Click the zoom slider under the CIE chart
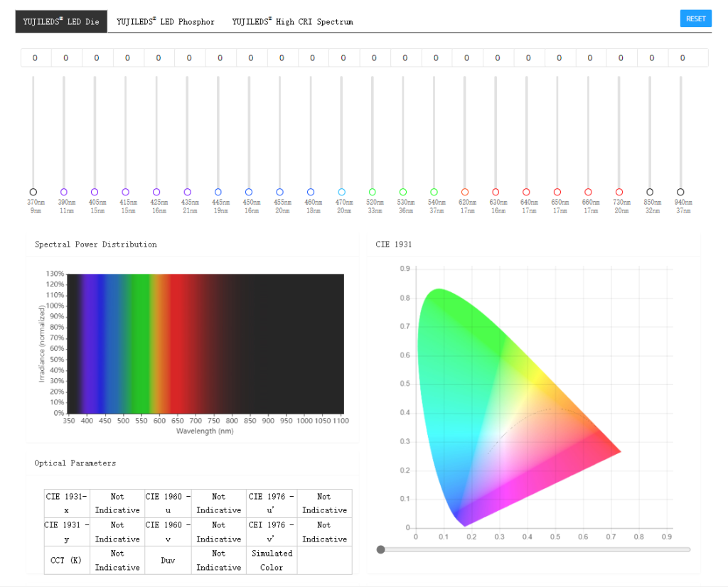 tap(381, 549)
